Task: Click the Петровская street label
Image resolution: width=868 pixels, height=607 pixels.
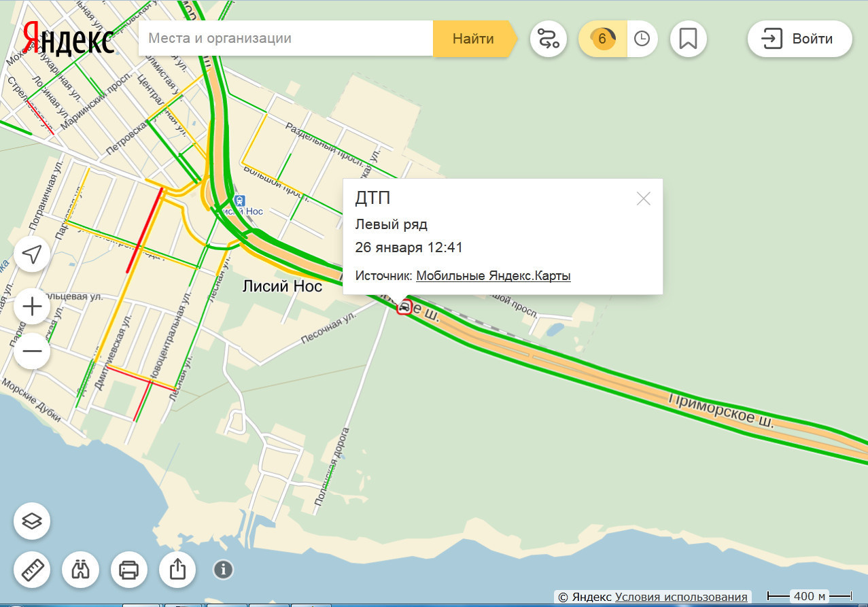Action: (x=128, y=137)
